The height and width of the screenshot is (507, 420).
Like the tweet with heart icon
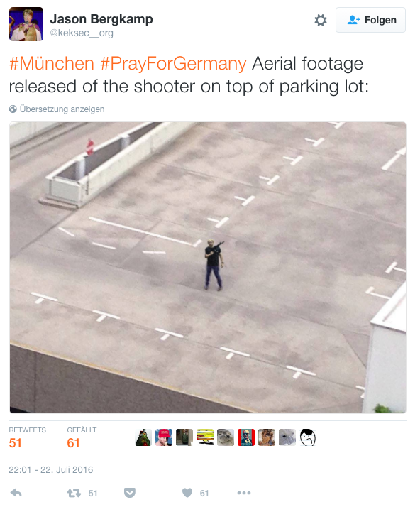[x=187, y=493]
